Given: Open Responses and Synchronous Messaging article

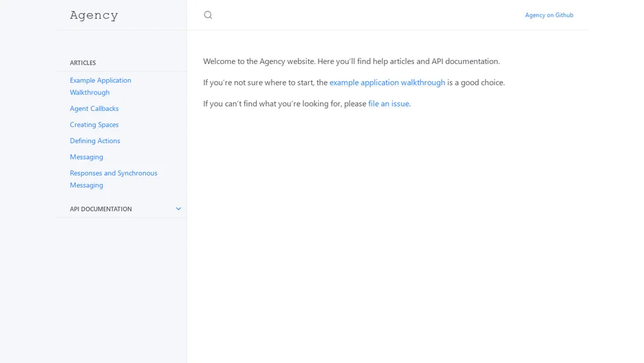Looking at the screenshot, I should [114, 179].
